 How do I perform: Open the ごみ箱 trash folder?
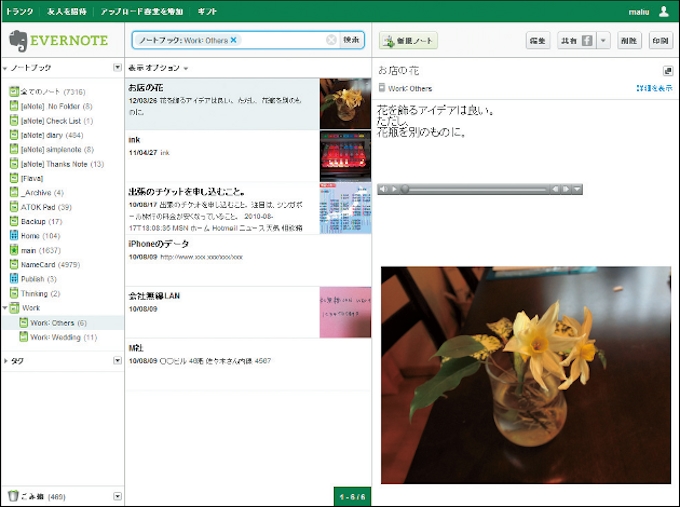tap(35, 496)
